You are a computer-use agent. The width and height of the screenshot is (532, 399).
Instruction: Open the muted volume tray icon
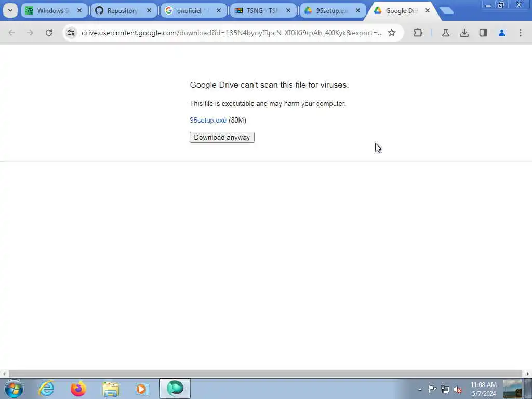pos(458,389)
